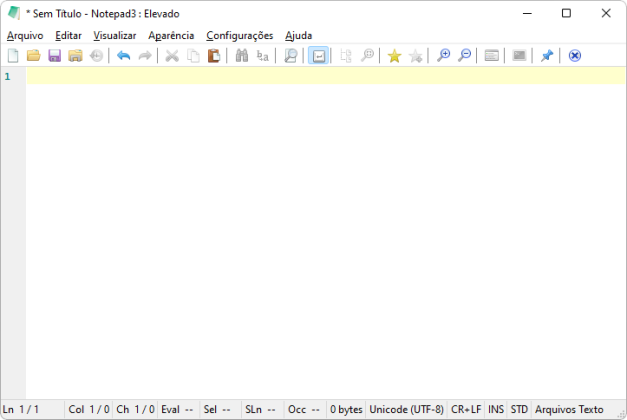Toggle word wrap toolbar button

click(318, 56)
